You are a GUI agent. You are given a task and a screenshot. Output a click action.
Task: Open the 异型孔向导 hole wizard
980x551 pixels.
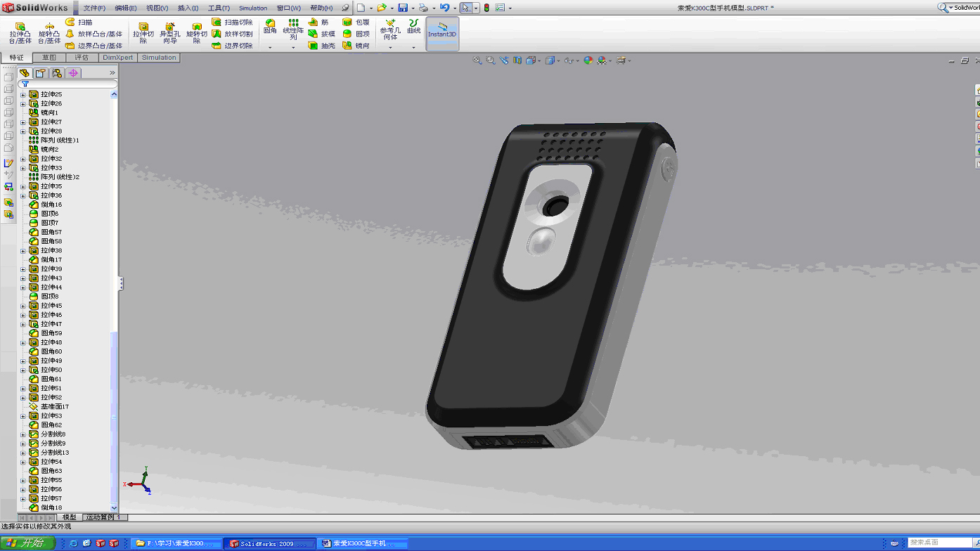click(169, 33)
